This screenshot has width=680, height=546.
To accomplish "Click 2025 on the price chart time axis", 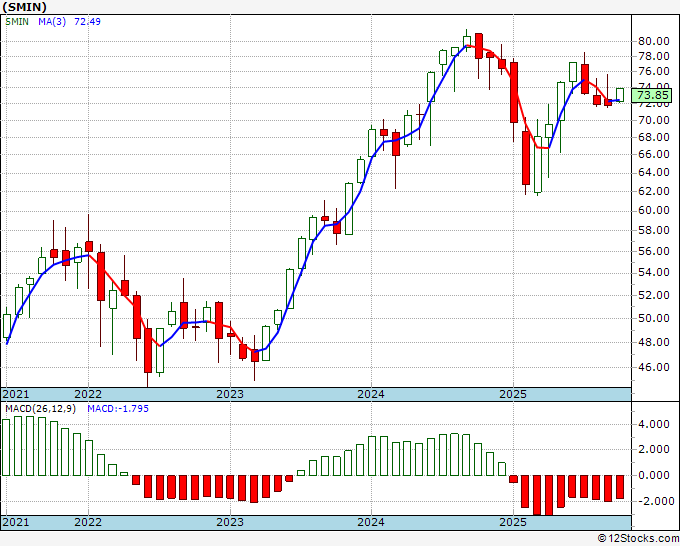I will click(513, 394).
